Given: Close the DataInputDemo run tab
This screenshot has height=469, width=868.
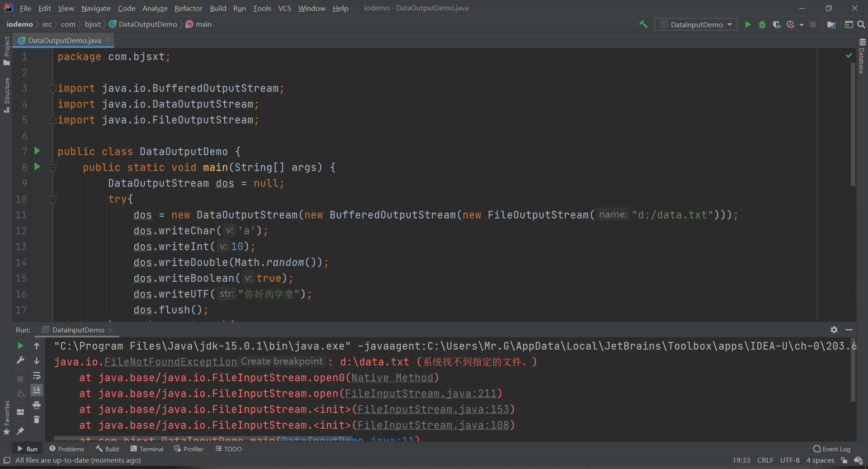Looking at the screenshot, I should click(111, 330).
